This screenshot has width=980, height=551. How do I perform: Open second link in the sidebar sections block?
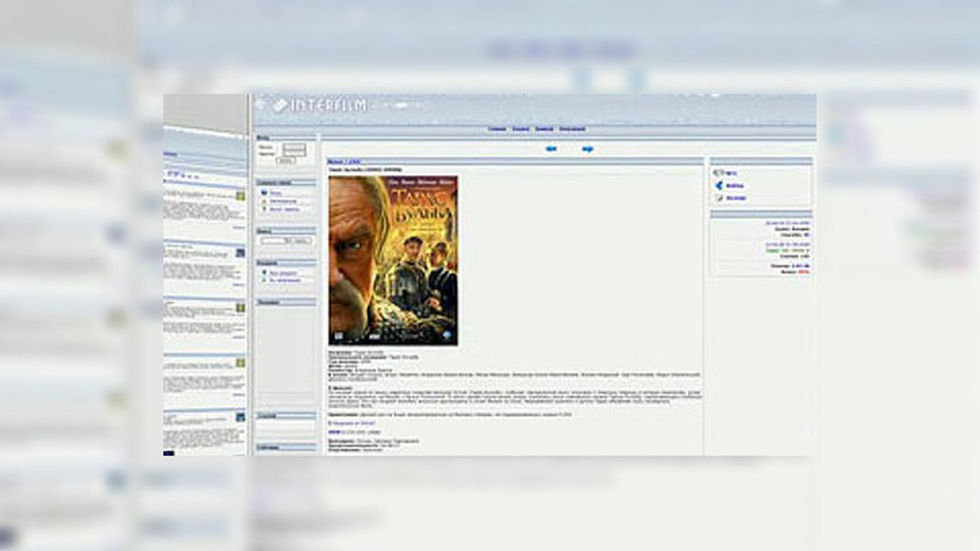pyautogui.click(x=285, y=281)
